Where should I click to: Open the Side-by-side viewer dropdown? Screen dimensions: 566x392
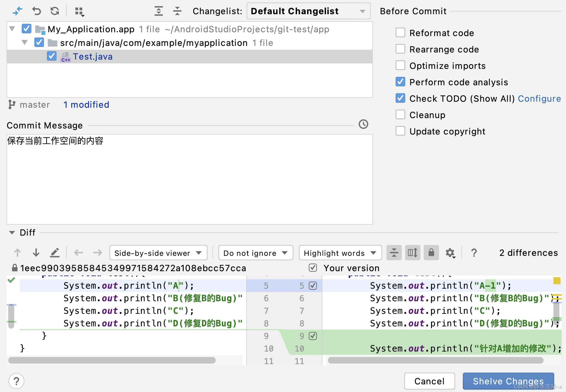coord(158,253)
